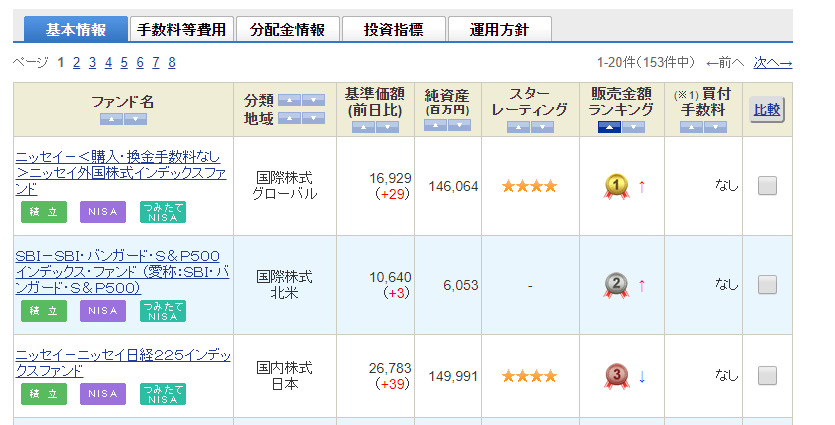Image resolution: width=835 pixels, height=425 pixels.
Task: Click four-star rating of 日経225 fund
Action: [x=529, y=376]
